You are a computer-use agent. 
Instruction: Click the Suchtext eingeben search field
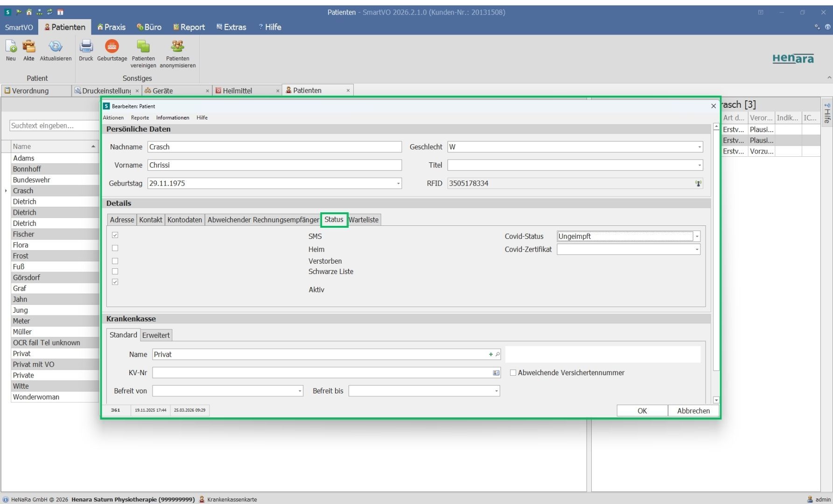54,126
